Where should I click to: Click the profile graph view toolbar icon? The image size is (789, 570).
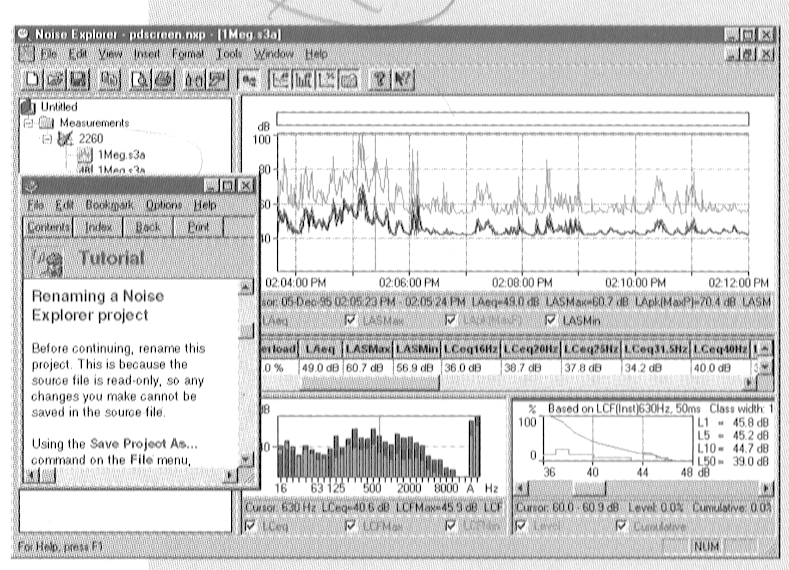click(x=280, y=80)
